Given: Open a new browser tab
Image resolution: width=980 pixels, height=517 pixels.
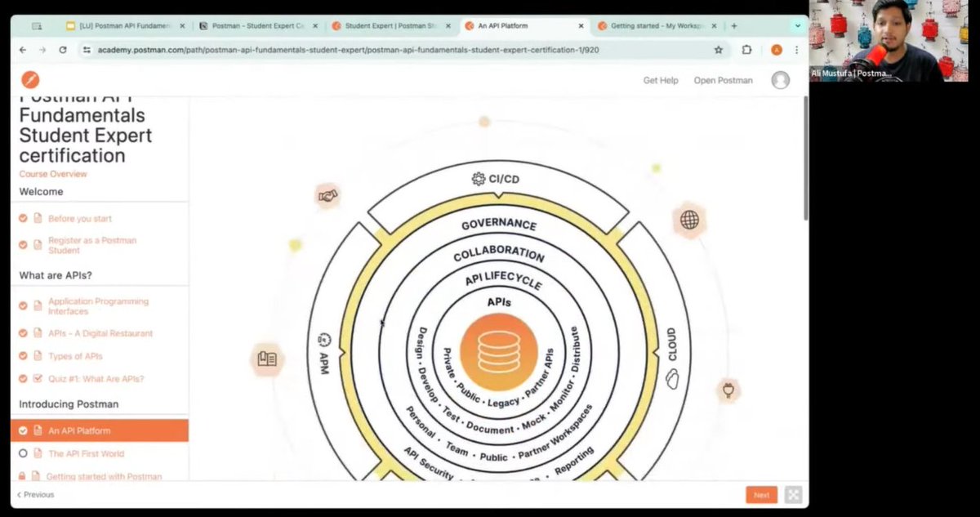Looking at the screenshot, I should (x=734, y=26).
